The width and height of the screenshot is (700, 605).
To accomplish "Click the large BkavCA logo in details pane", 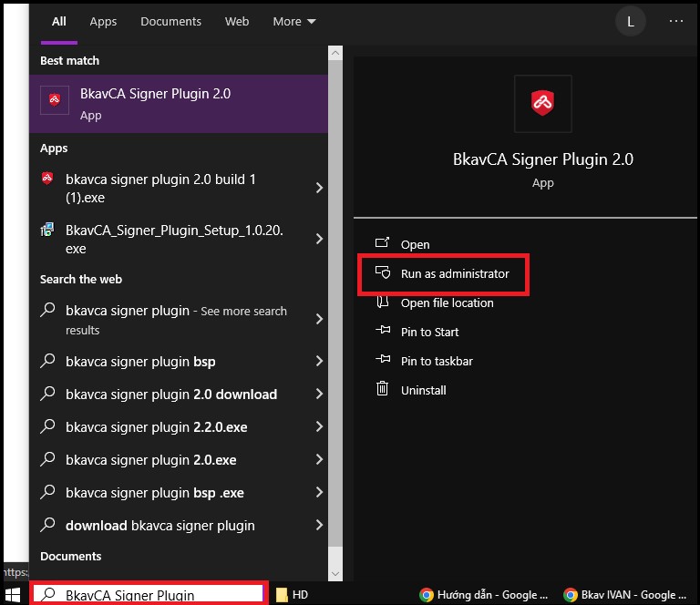I will tap(542, 103).
